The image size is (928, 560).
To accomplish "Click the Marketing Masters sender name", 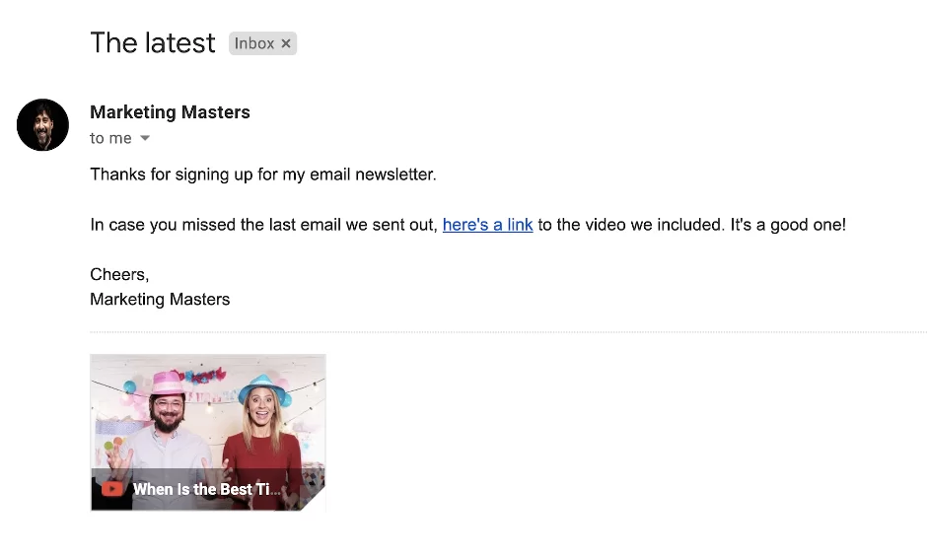I will click(170, 112).
